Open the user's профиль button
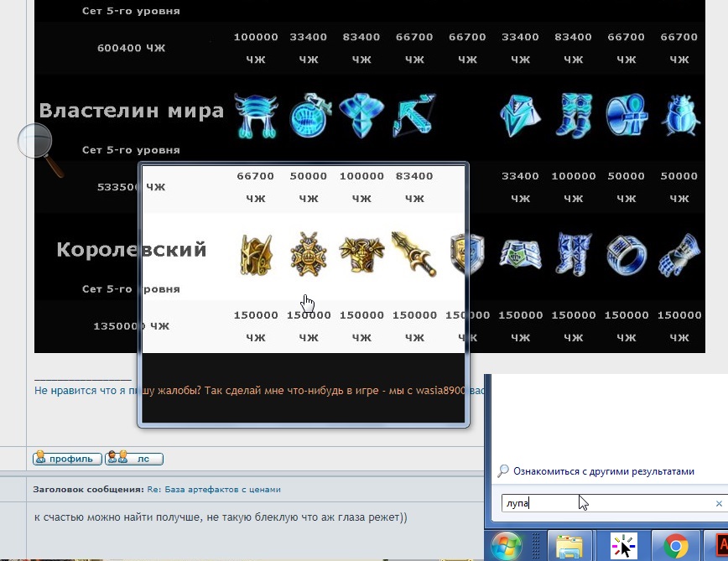 click(67, 459)
